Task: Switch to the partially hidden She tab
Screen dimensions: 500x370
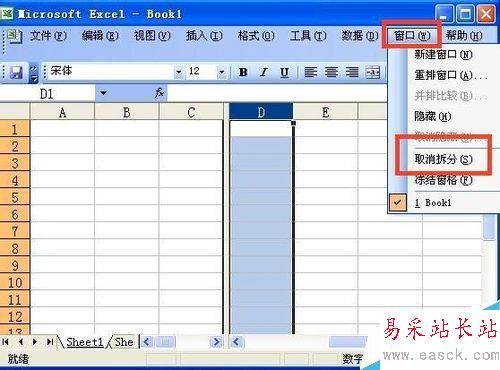Action: click(124, 342)
